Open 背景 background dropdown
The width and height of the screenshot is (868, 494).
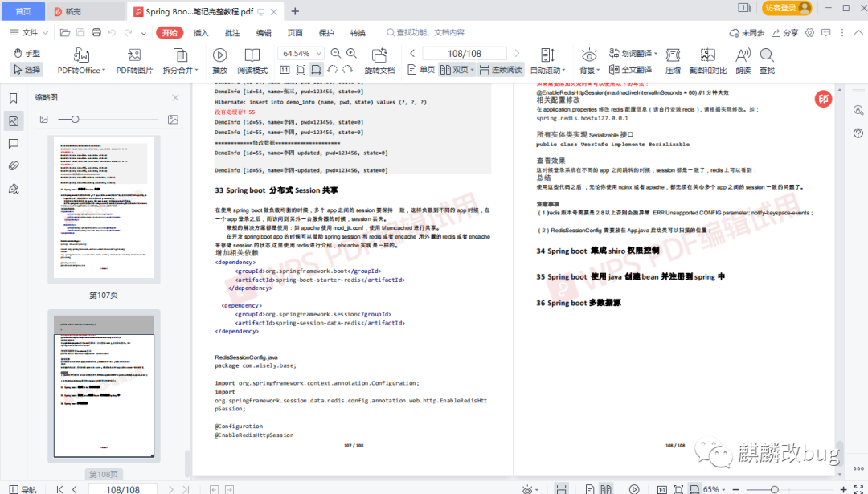[x=589, y=61]
